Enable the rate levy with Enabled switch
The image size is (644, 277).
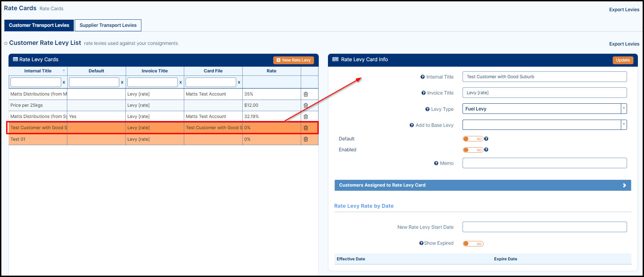tap(473, 150)
